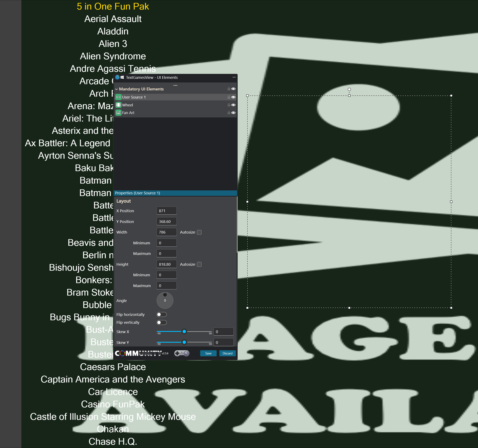This screenshot has height=448, width=478.
Task: Click the right-middle selection box handle
Action: coord(451,202)
